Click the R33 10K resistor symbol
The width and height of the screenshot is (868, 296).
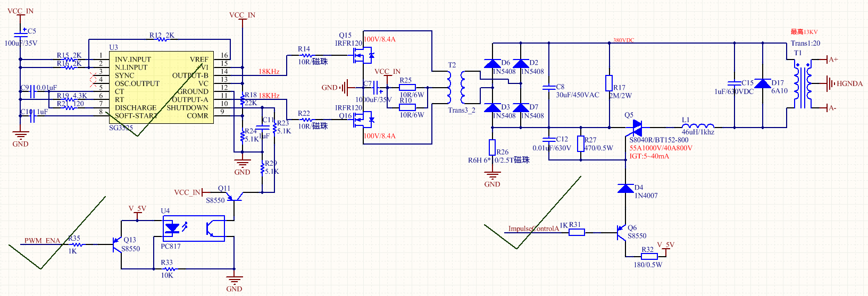[x=169, y=269]
